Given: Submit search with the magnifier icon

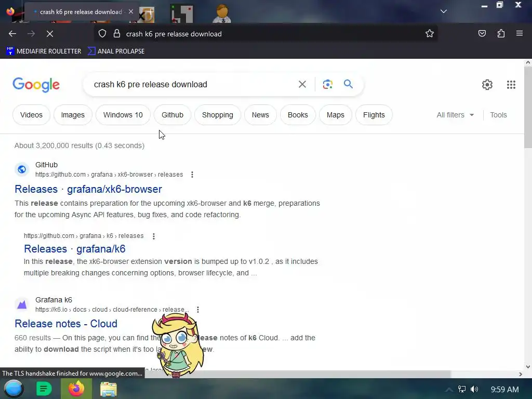Looking at the screenshot, I should tap(348, 84).
